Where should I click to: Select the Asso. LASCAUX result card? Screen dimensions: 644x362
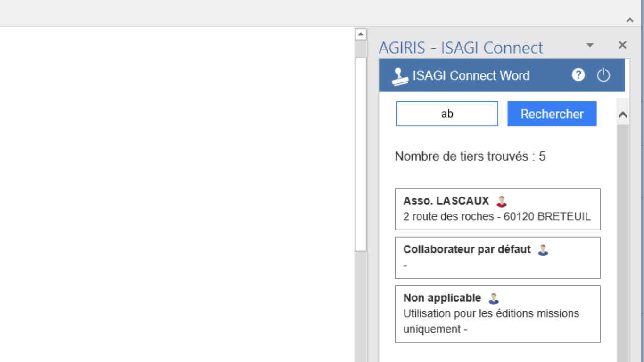(497, 209)
